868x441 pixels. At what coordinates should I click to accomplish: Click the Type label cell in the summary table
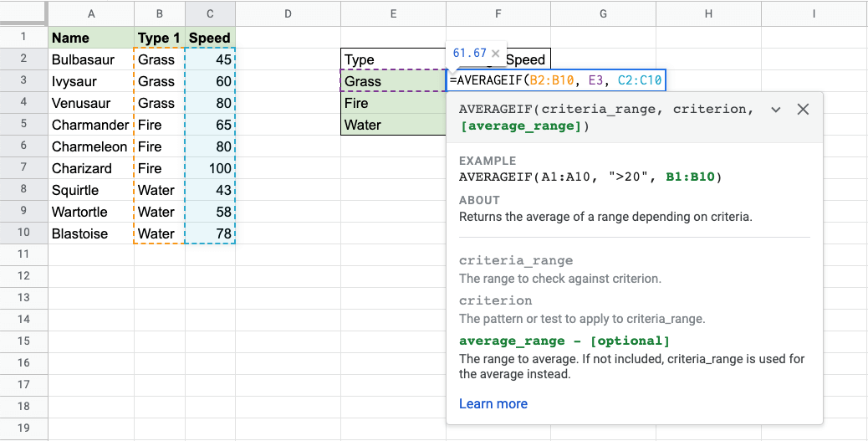click(x=393, y=59)
